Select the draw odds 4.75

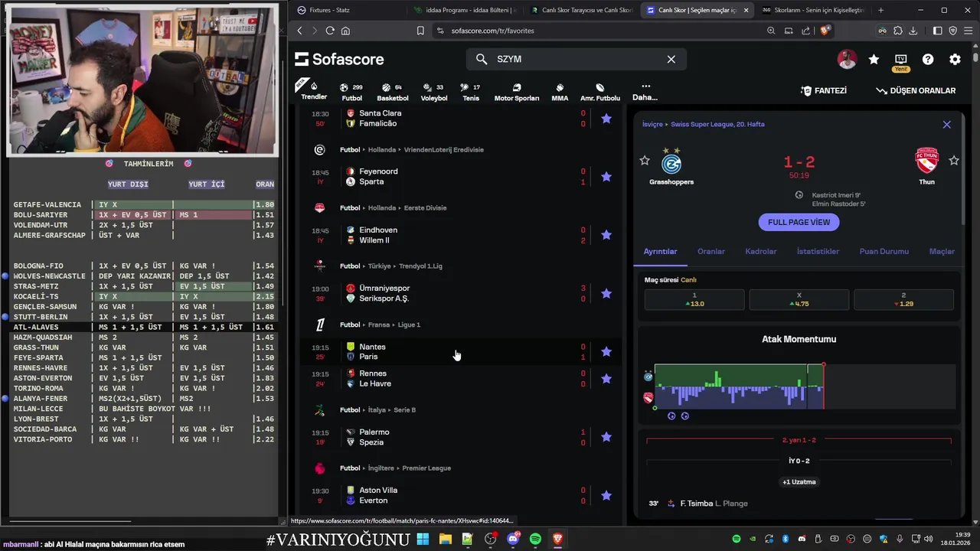point(799,299)
